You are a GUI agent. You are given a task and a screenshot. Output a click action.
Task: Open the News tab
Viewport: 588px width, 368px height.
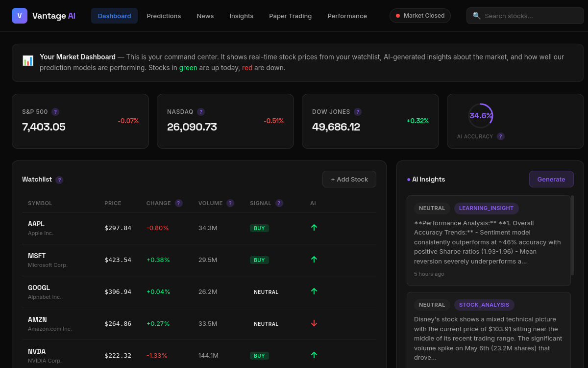205,16
